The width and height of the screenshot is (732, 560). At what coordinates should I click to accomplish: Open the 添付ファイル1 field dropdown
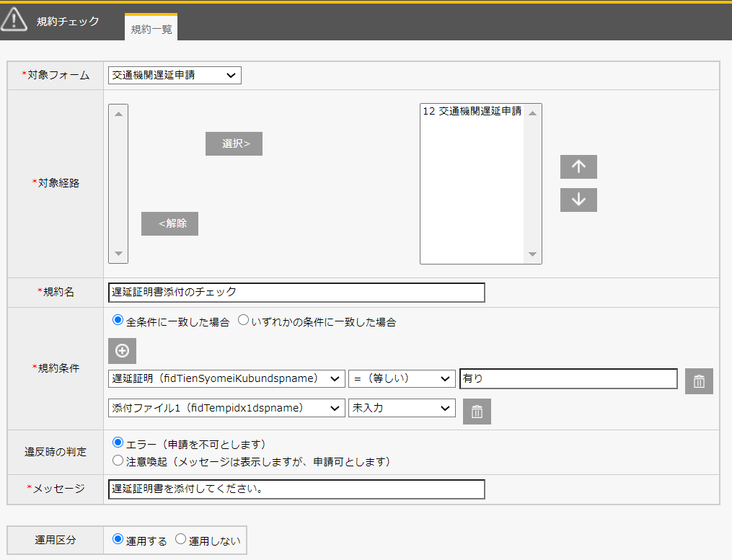(226, 409)
